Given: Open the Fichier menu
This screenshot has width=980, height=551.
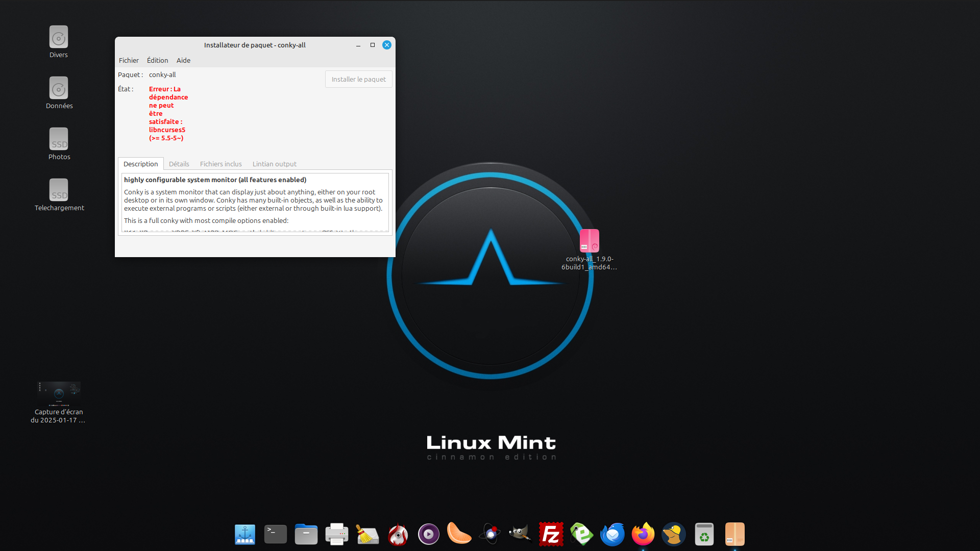Looking at the screenshot, I should tap(129, 60).
